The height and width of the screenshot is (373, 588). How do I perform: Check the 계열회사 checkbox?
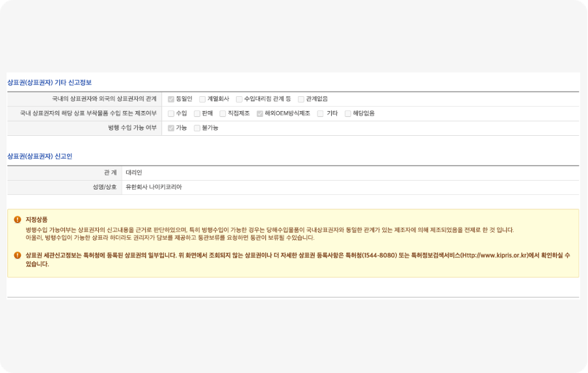click(x=202, y=99)
